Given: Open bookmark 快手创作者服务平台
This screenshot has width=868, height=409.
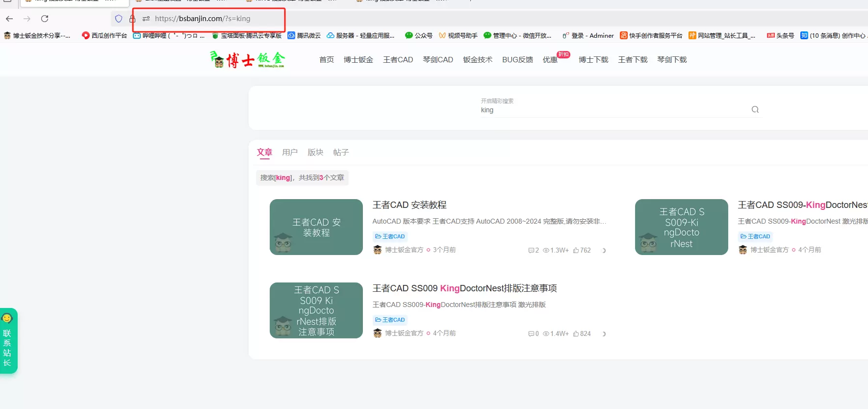Looking at the screenshot, I should 651,35.
